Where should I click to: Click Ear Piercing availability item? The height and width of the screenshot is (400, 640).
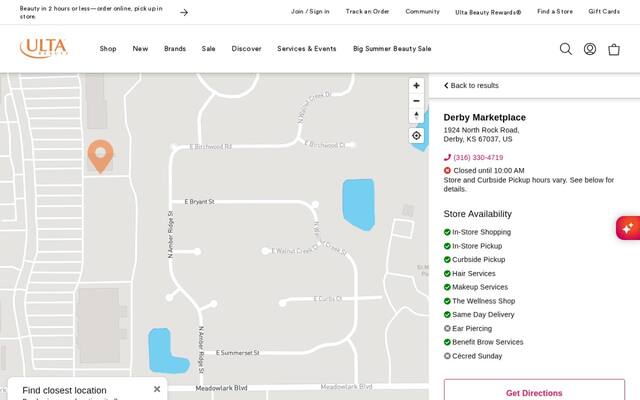[x=468, y=329]
